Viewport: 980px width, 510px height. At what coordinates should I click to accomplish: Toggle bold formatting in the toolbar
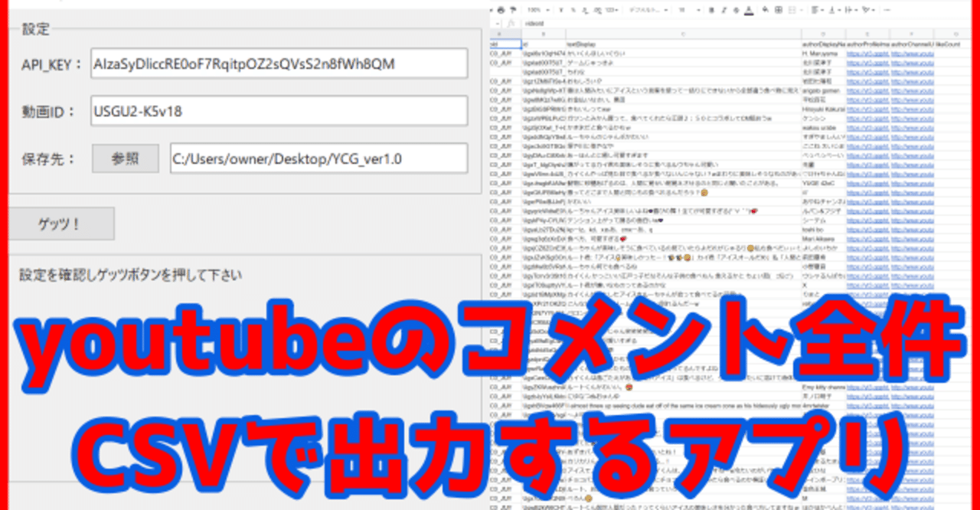[x=711, y=10]
